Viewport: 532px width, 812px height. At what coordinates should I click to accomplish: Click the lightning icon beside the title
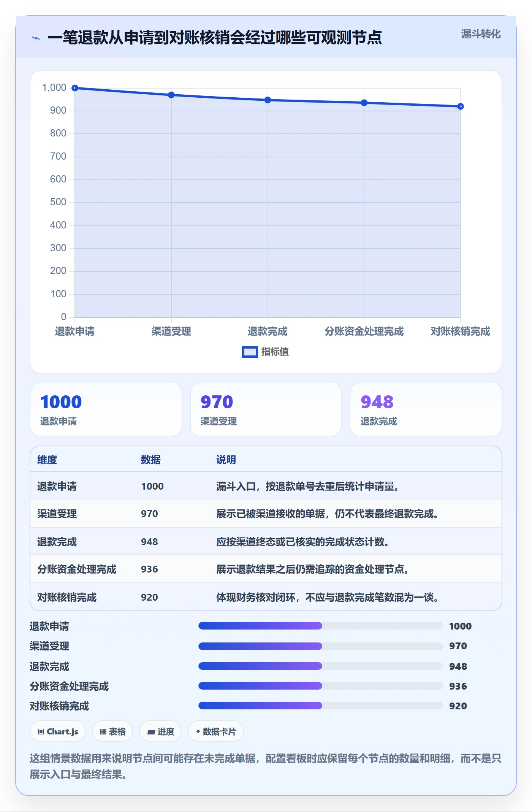[x=36, y=38]
